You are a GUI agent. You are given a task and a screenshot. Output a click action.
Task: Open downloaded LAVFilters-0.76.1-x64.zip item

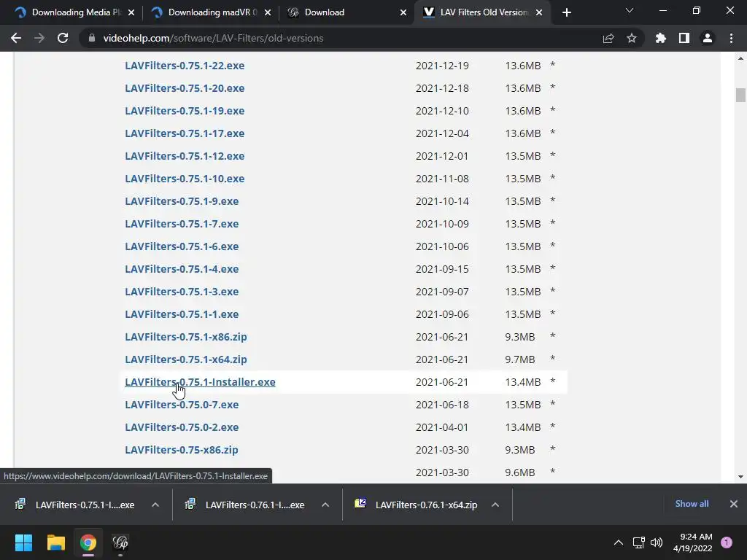tap(417, 505)
